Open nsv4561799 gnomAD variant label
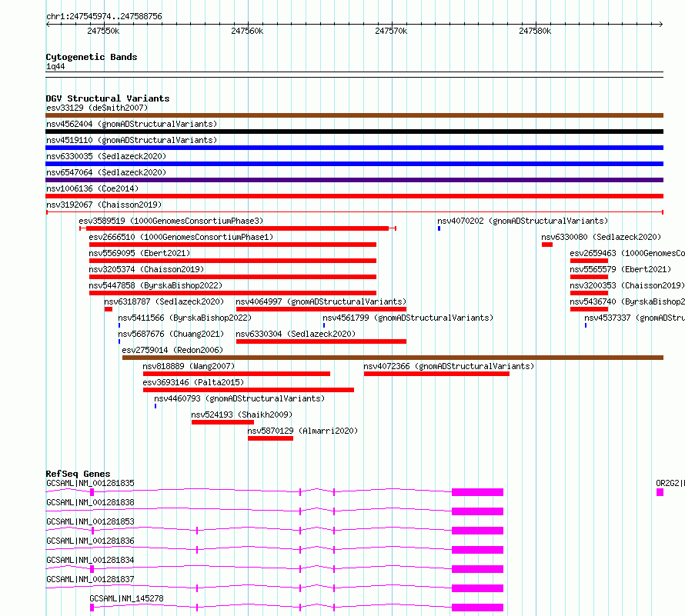The width and height of the screenshot is (685, 616). coord(408,318)
